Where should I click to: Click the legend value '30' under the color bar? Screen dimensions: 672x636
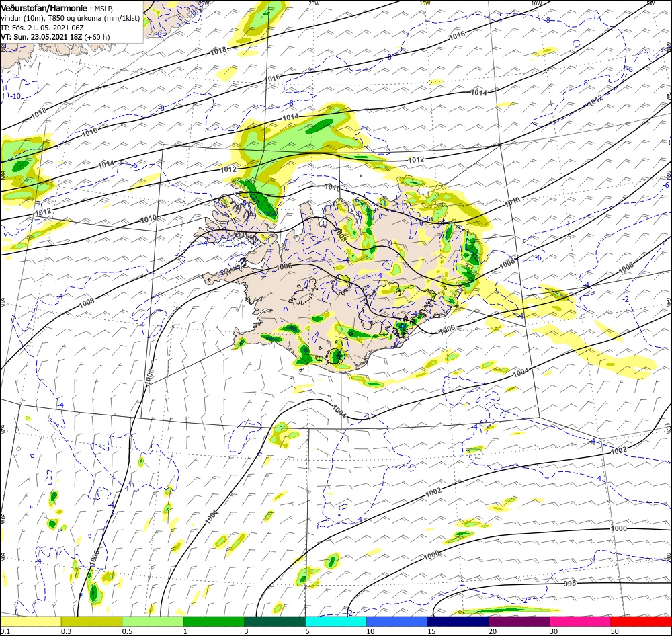coord(554,631)
